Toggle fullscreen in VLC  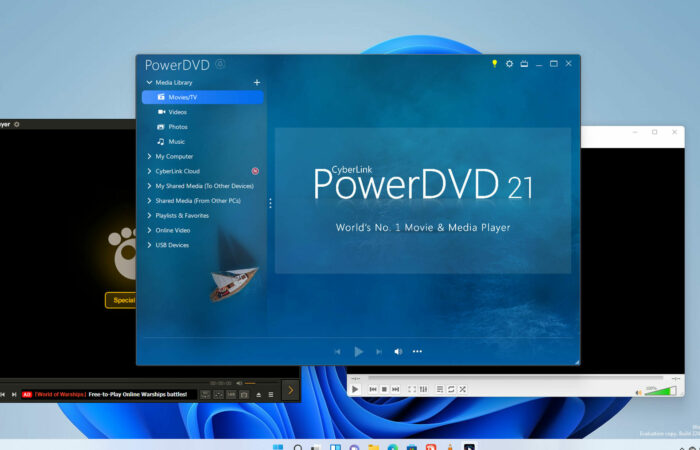click(x=412, y=389)
